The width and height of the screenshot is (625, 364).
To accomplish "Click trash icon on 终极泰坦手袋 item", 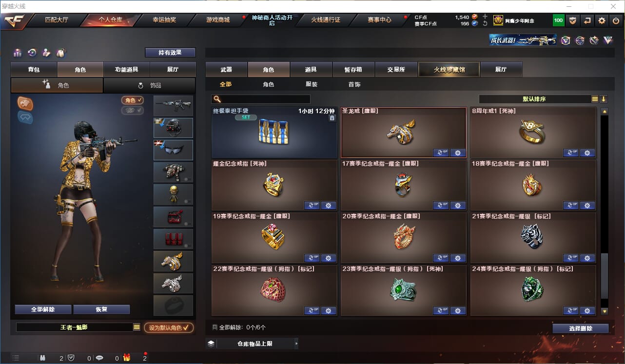I will 332,117.
